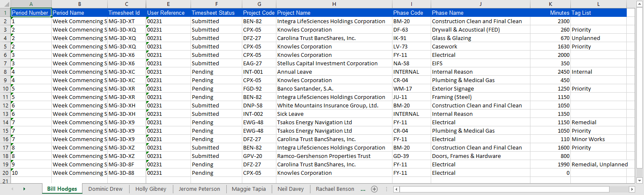Select Stellus Capital Investment Corporation cell
This screenshot has width=644, height=195.
tap(334, 63)
